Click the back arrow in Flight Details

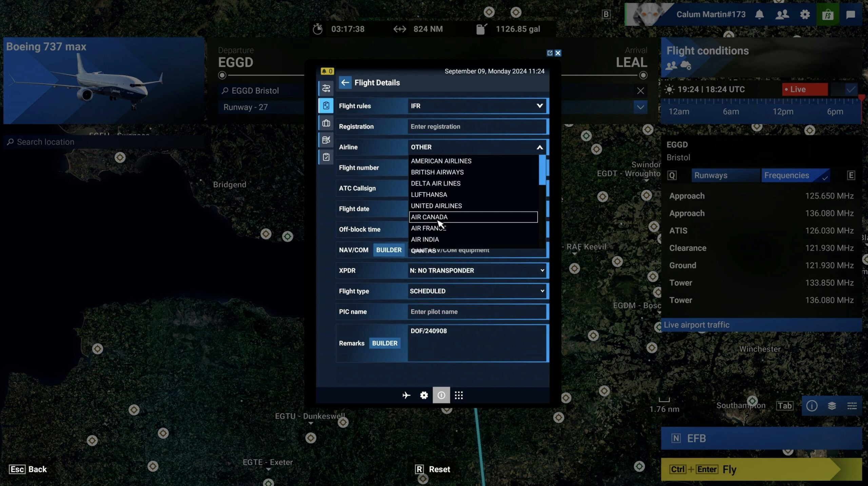(x=345, y=82)
